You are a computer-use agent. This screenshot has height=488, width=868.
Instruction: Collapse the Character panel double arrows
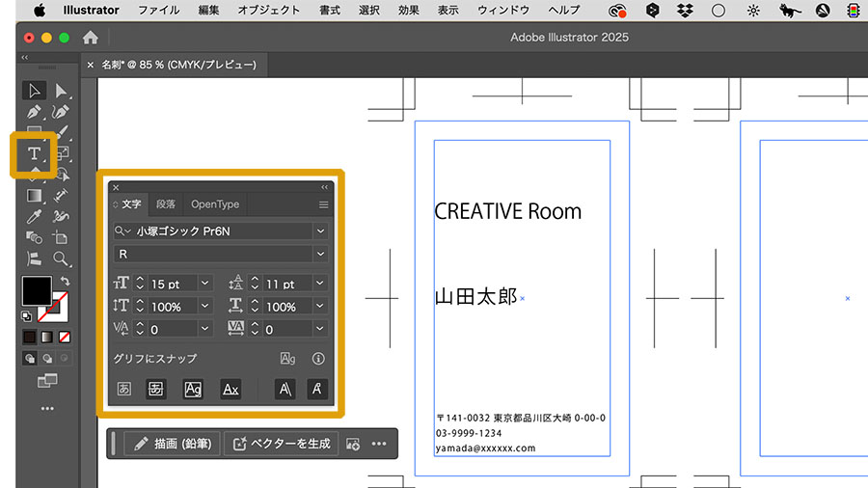pos(324,187)
